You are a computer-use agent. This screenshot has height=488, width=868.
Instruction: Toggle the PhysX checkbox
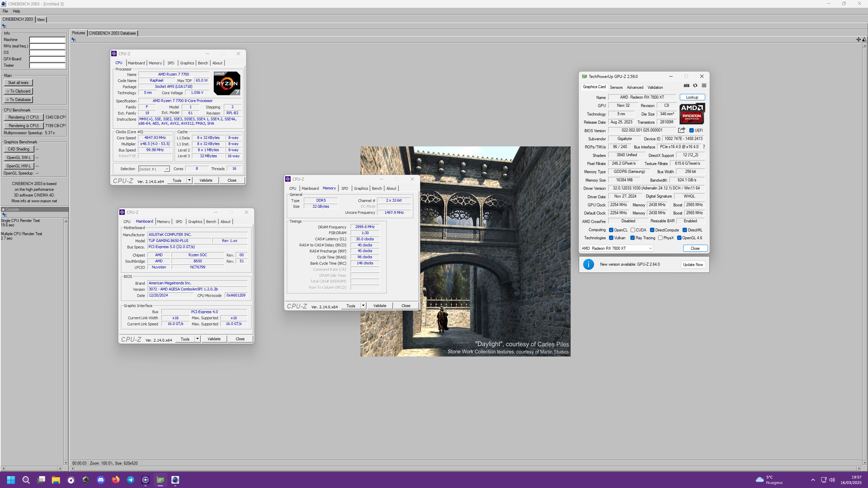click(x=660, y=238)
